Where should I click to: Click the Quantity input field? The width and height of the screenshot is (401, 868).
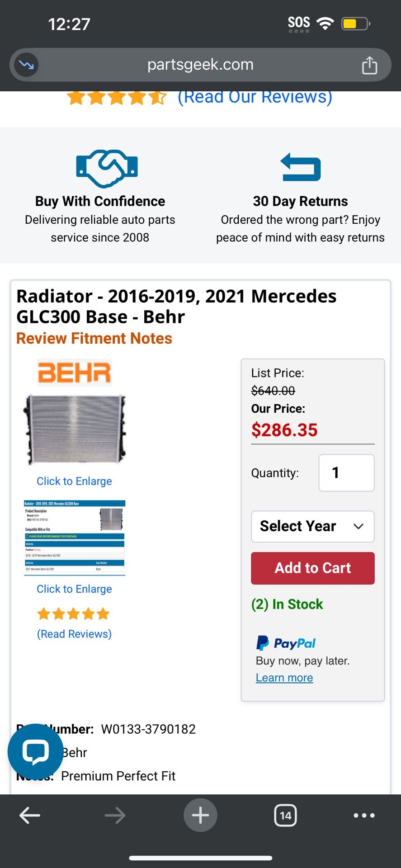346,473
